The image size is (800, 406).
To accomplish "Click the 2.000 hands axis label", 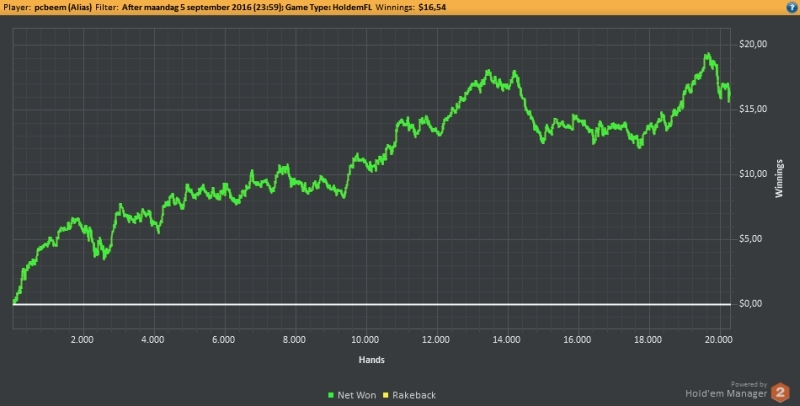I will click(x=82, y=340).
